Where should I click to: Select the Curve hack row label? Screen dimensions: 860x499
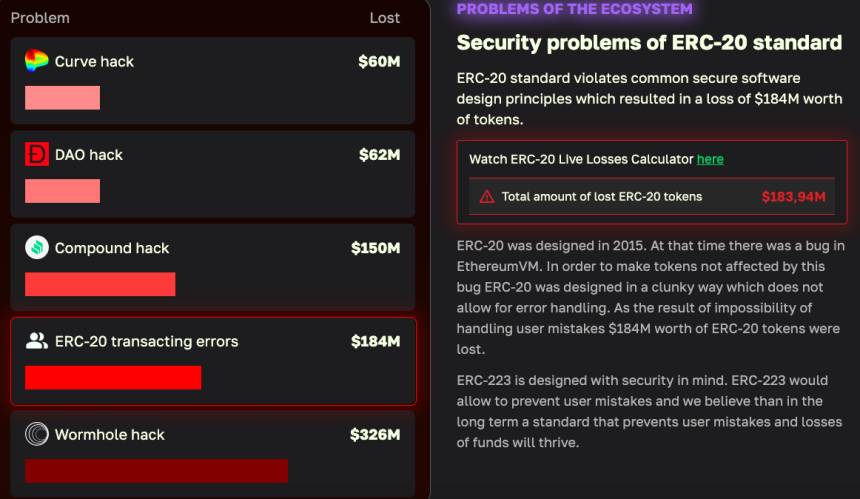click(94, 61)
